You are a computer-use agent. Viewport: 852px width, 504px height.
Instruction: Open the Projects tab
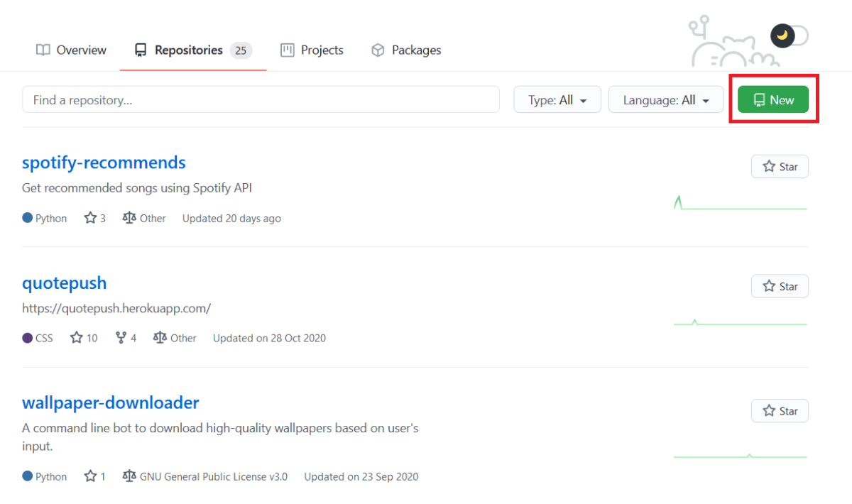pyautogui.click(x=312, y=50)
